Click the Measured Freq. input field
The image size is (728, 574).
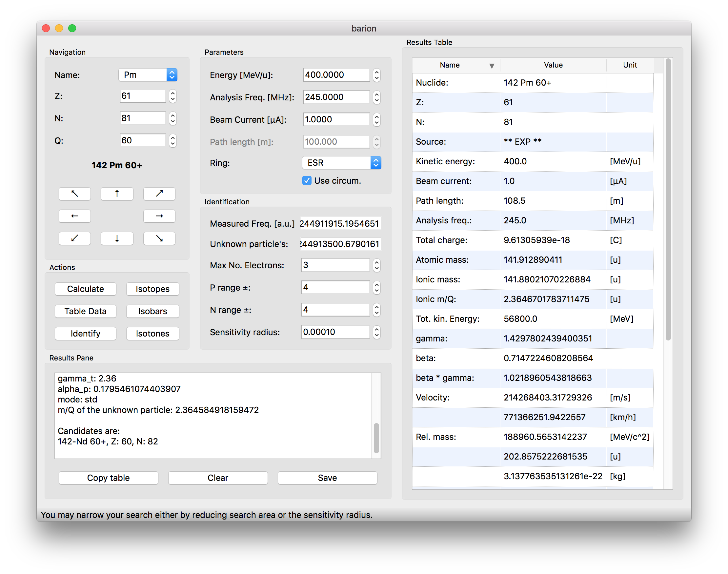point(340,223)
